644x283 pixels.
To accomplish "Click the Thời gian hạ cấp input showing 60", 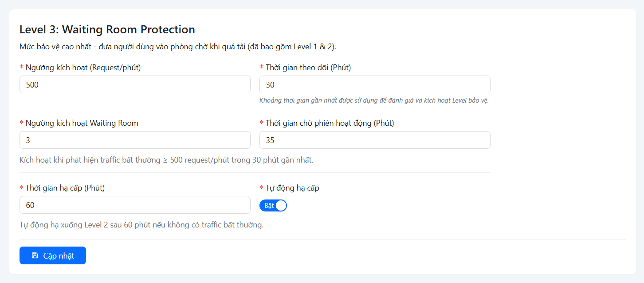I will pos(135,205).
